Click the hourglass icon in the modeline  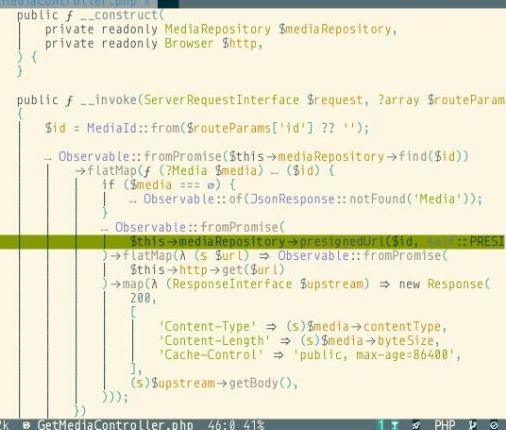tap(395, 425)
